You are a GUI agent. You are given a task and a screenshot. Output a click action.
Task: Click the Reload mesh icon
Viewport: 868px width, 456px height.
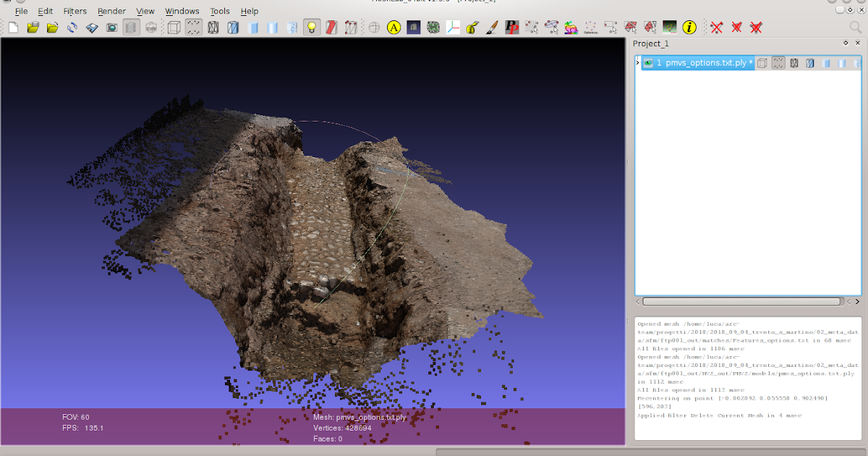[x=72, y=28]
